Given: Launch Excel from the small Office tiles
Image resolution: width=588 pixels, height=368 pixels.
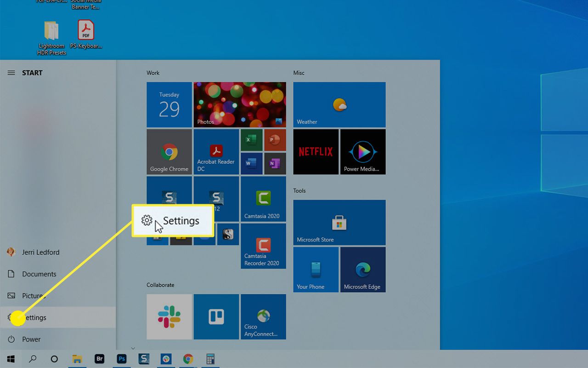Looking at the screenshot, I should 251,140.
